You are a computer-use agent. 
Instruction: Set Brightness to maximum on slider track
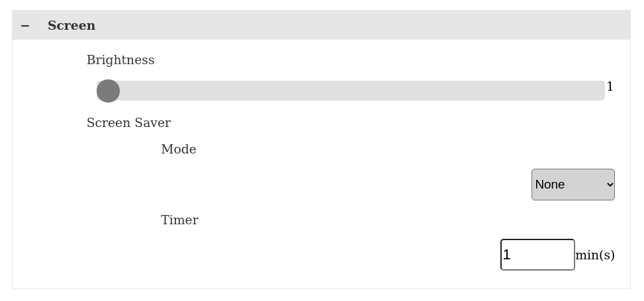[602, 91]
